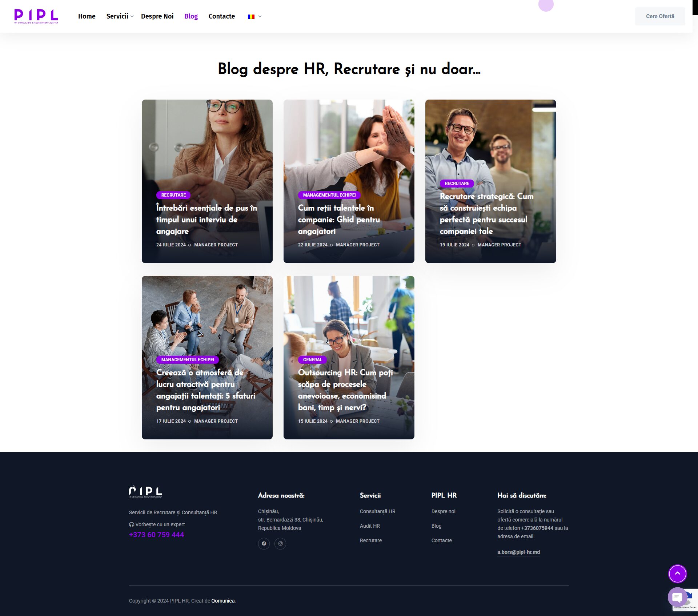Open the Qomunica credit link
Viewport: 698px width, 616px height.
[223, 601]
